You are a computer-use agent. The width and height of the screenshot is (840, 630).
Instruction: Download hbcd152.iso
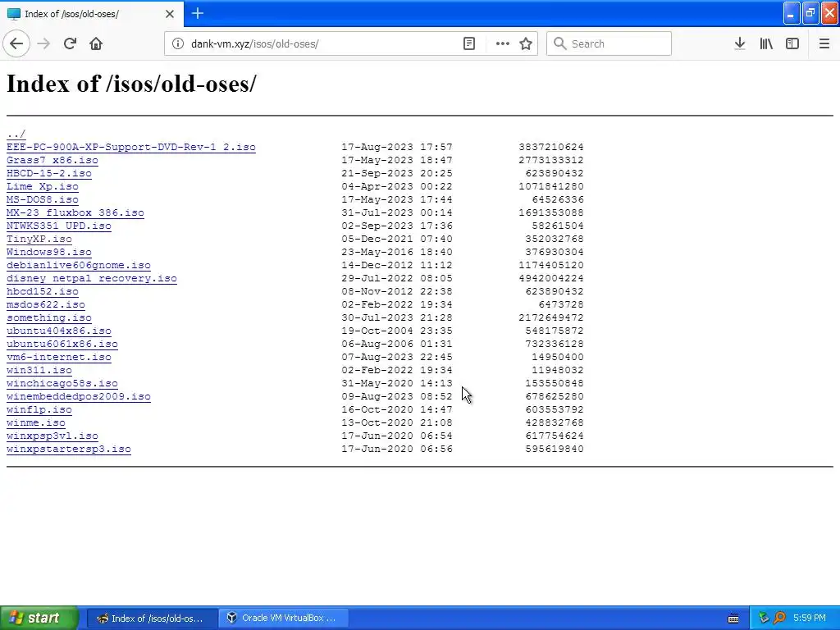point(43,291)
